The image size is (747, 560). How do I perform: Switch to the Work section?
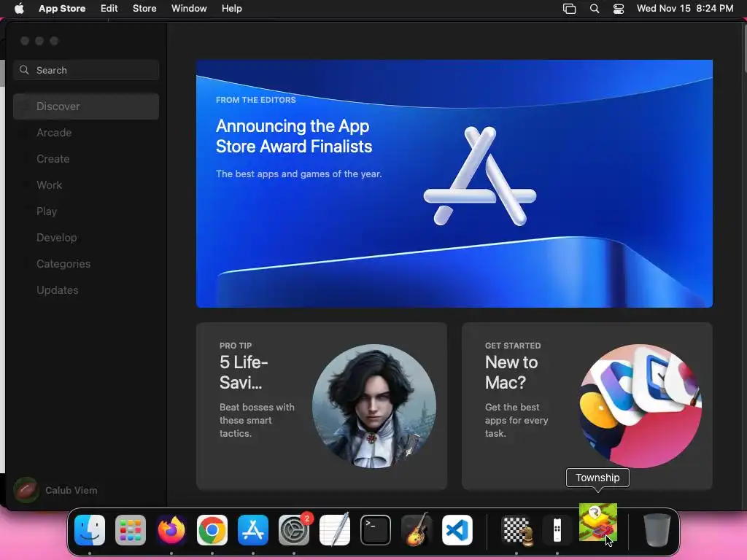pos(86,184)
